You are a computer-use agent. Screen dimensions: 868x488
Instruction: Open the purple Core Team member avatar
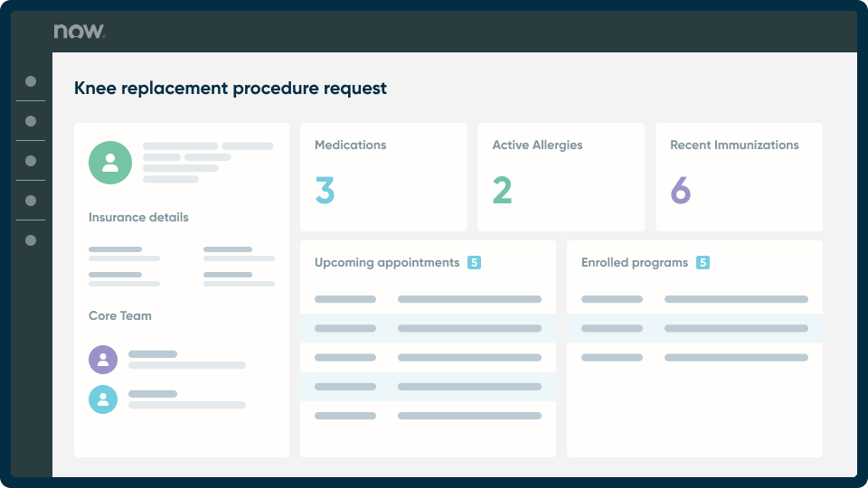click(103, 360)
